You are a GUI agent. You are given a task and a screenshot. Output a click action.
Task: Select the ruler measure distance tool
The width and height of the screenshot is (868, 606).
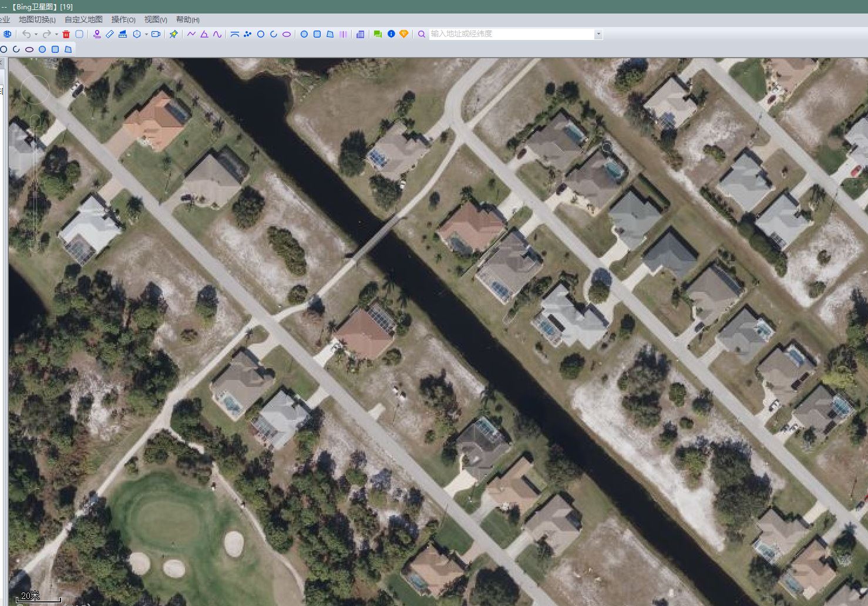point(110,35)
